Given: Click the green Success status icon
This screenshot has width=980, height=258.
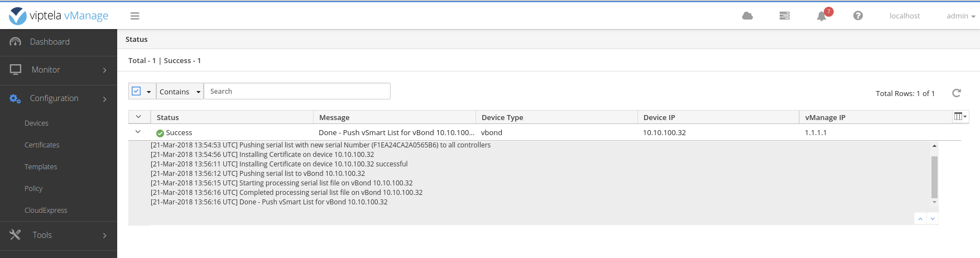Looking at the screenshot, I should click(x=160, y=133).
